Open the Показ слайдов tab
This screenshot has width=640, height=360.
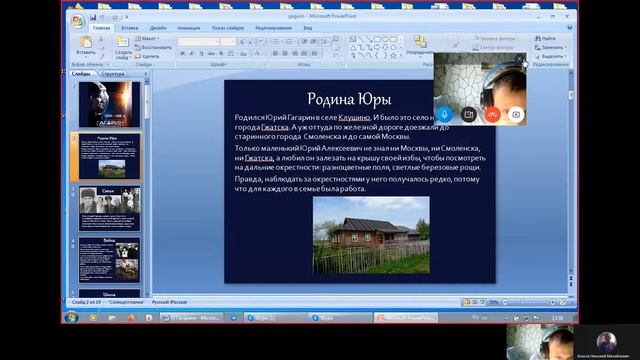[228, 28]
